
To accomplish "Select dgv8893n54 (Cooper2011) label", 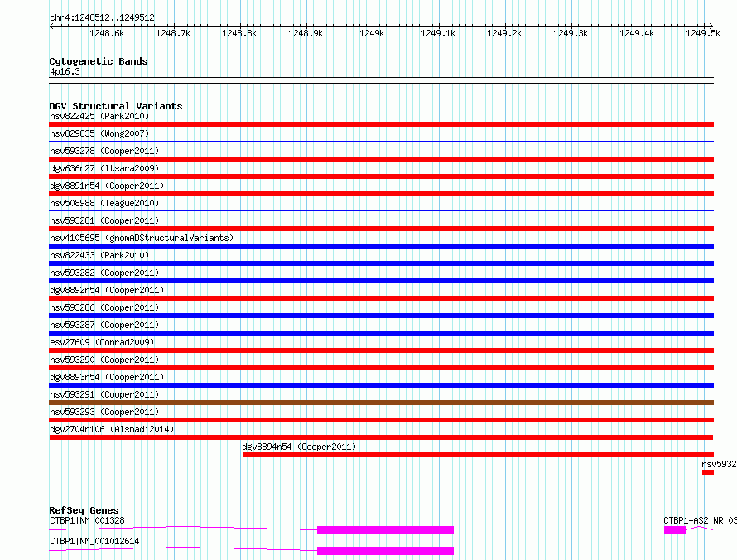I will click(x=107, y=377).
